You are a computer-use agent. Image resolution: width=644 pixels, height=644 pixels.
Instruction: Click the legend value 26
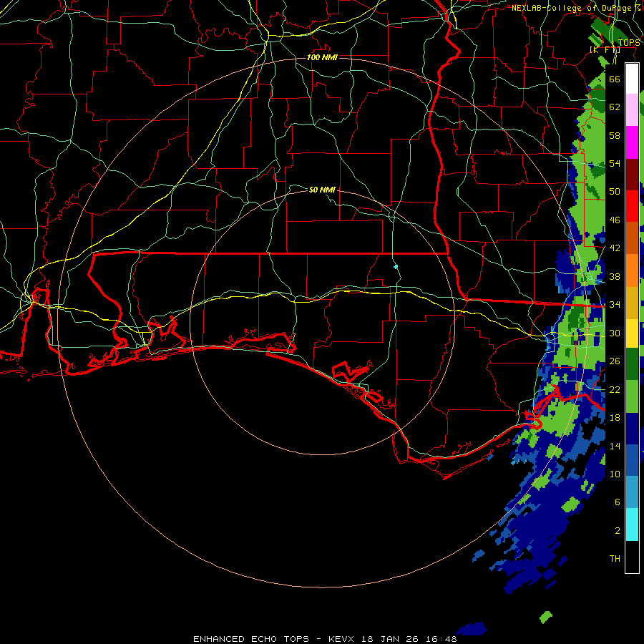pos(615,361)
